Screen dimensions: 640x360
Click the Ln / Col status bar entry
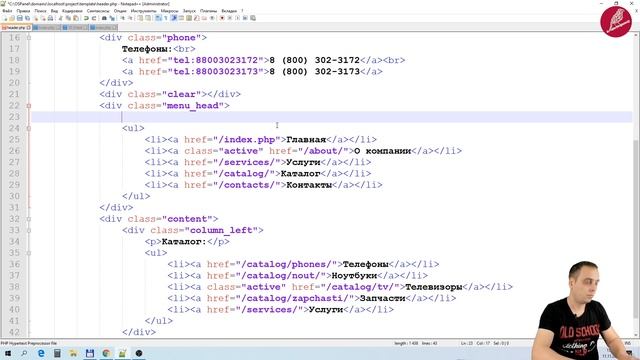click(x=484, y=344)
